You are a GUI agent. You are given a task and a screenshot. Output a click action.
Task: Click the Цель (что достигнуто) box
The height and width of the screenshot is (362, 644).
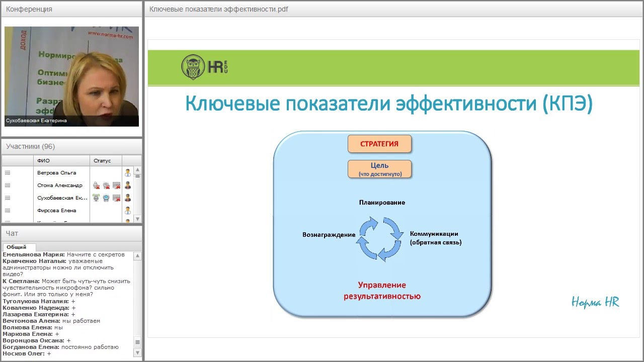[x=379, y=169]
